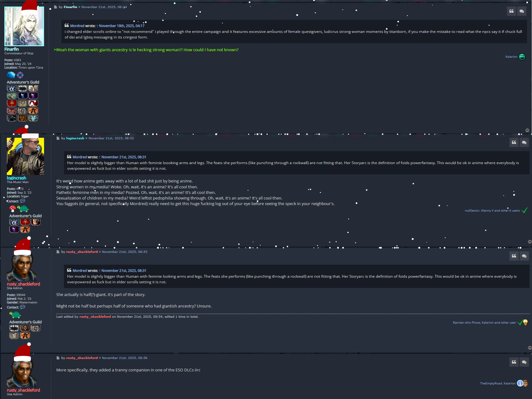The image size is (532, 399).
Task: Click the 'November 21st, 2025, 08:24' post date link
Action: point(104,7)
